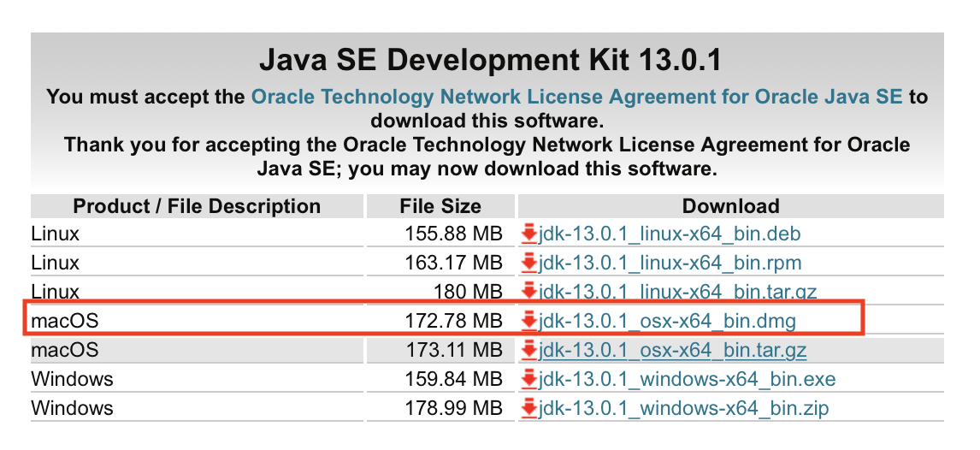
Task: Click download arrow icon for windows-x64_bin.exe
Action: 528,379
